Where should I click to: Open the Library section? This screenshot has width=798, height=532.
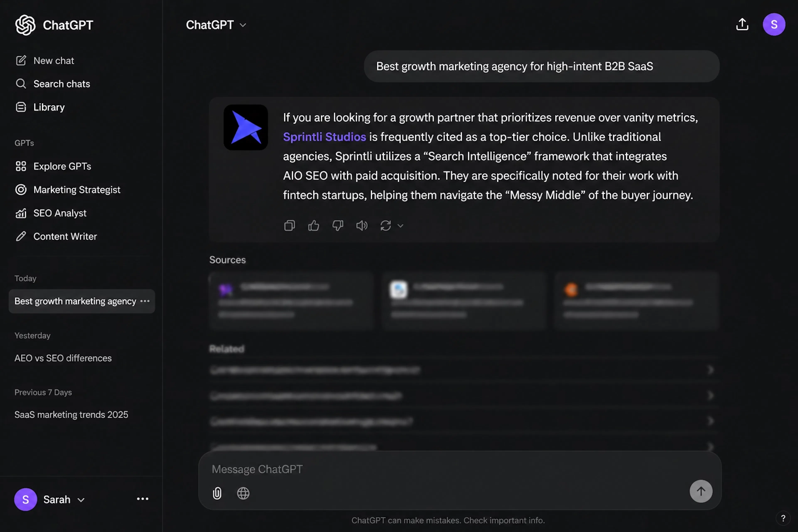[x=49, y=107]
